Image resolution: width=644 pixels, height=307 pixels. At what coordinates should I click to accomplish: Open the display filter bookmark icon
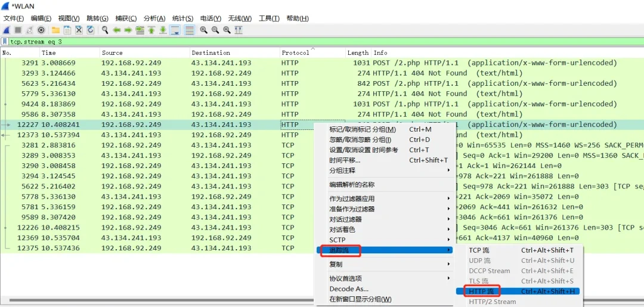tap(5, 42)
